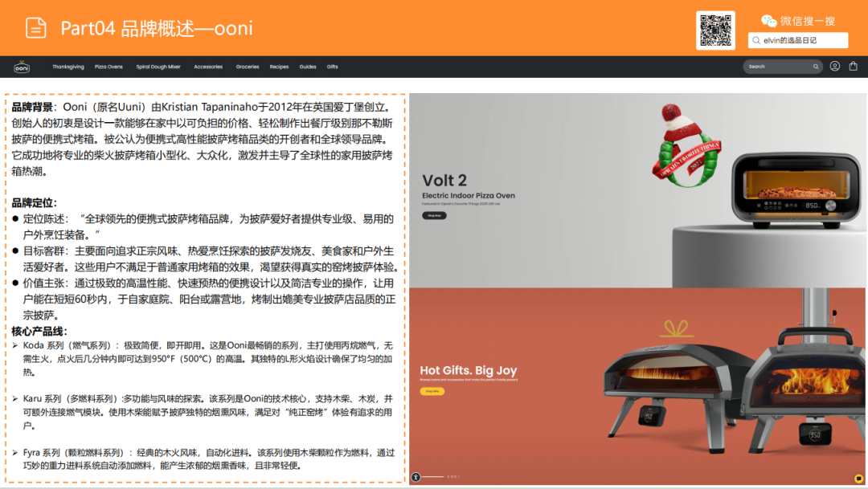This screenshot has height=489, width=868.
Task: Click the document icon beside Part04 title
Action: [x=36, y=28]
